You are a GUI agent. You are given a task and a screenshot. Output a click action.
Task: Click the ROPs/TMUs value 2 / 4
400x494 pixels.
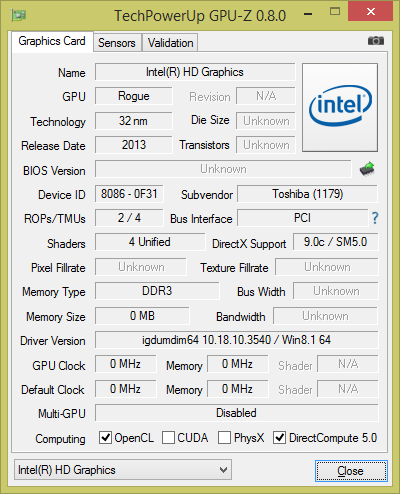point(129,218)
